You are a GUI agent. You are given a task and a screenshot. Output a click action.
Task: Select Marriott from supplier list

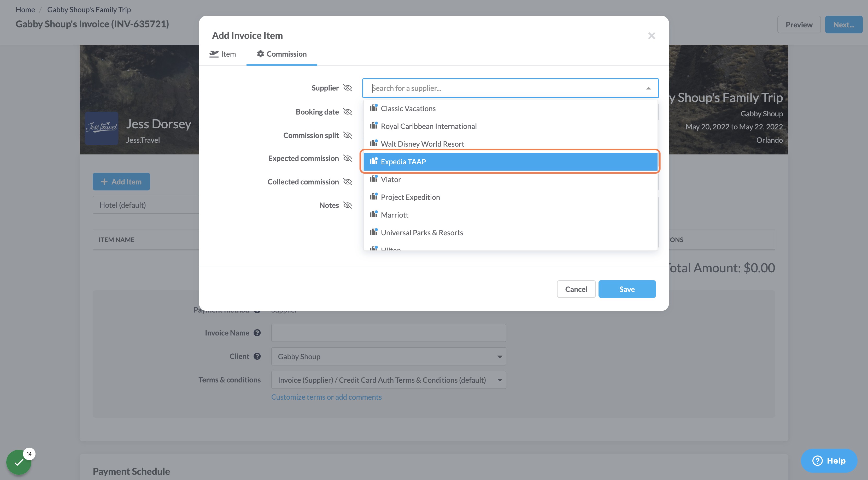[x=511, y=215]
